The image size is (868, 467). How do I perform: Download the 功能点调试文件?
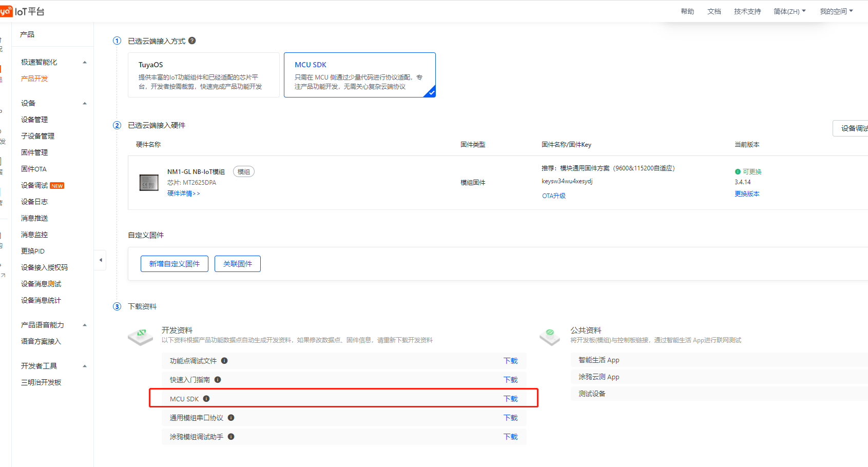coord(510,361)
